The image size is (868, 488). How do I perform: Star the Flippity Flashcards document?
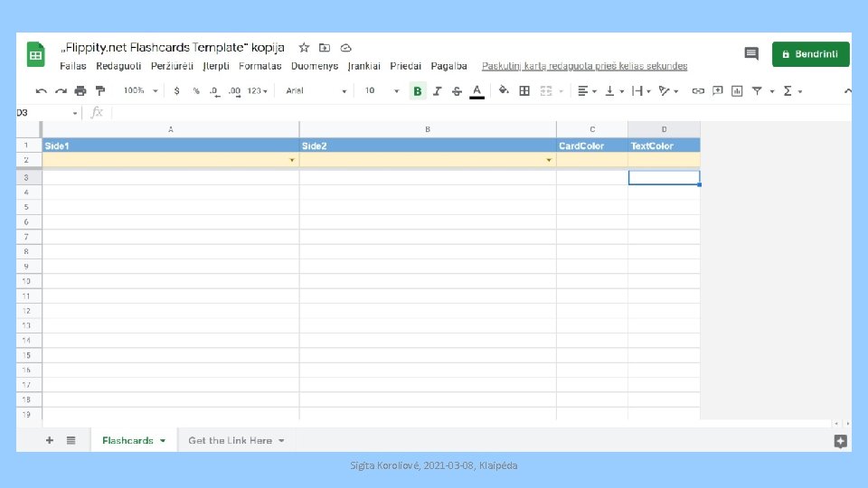[x=304, y=48]
